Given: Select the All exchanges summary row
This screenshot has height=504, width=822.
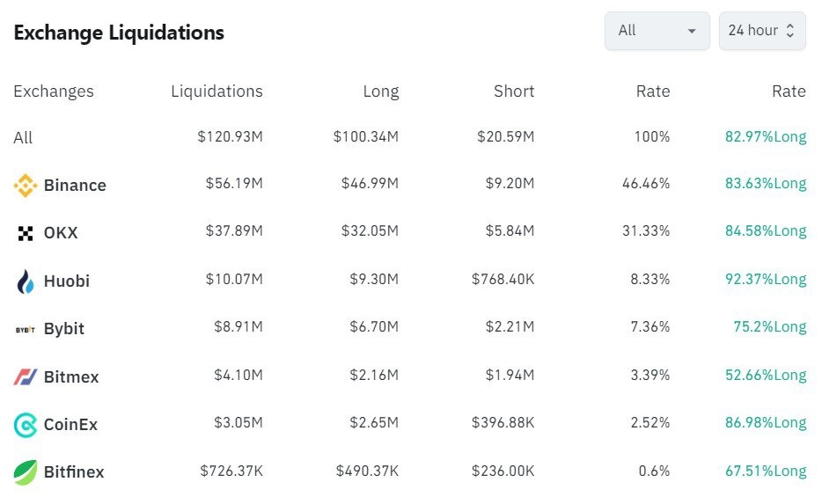Looking at the screenshot, I should (23, 138).
